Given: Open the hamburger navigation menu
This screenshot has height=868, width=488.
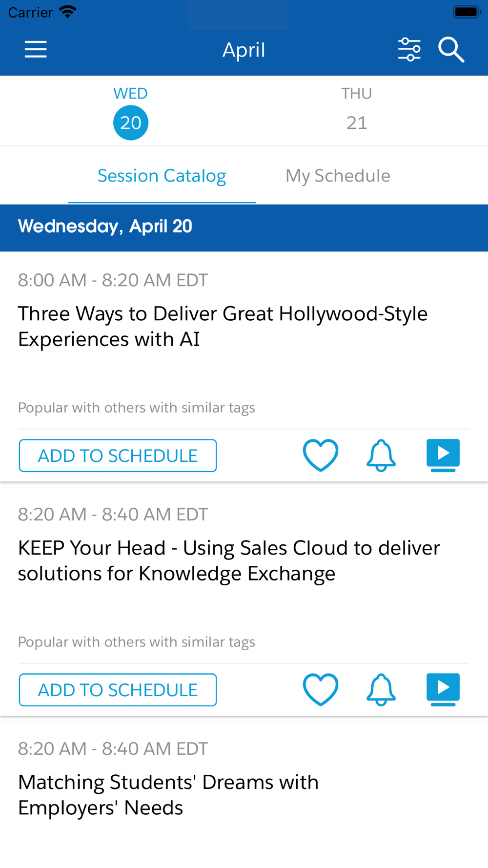Looking at the screenshot, I should (36, 50).
